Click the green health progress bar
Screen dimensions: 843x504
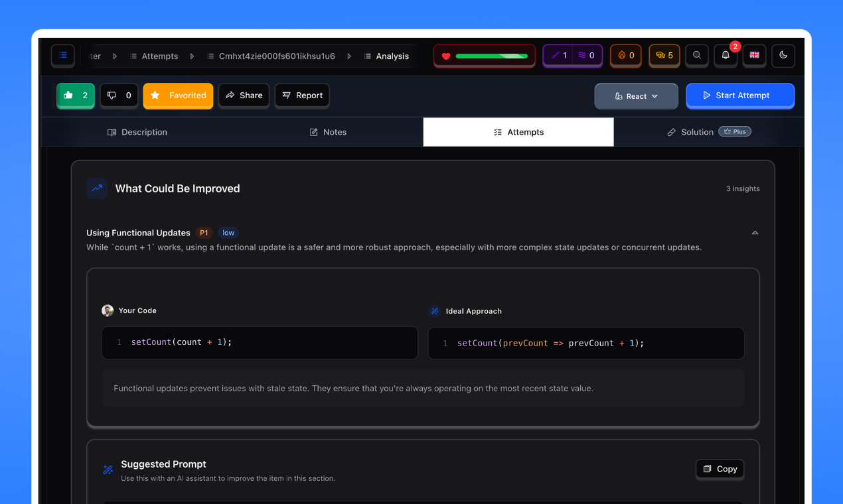pyautogui.click(x=491, y=56)
